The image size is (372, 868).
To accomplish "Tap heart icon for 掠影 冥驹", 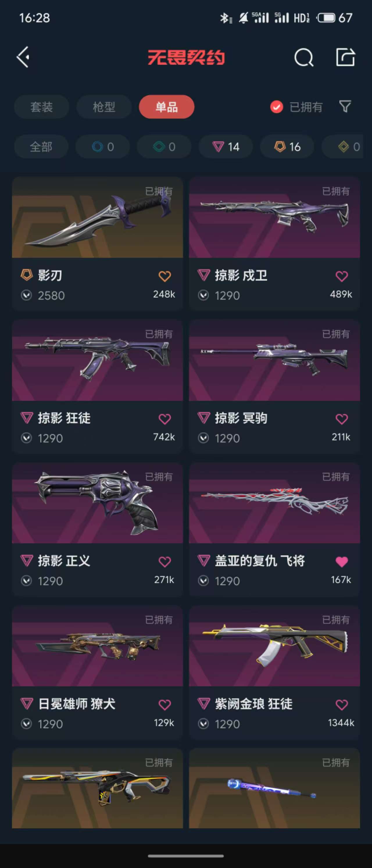I will coord(342,419).
